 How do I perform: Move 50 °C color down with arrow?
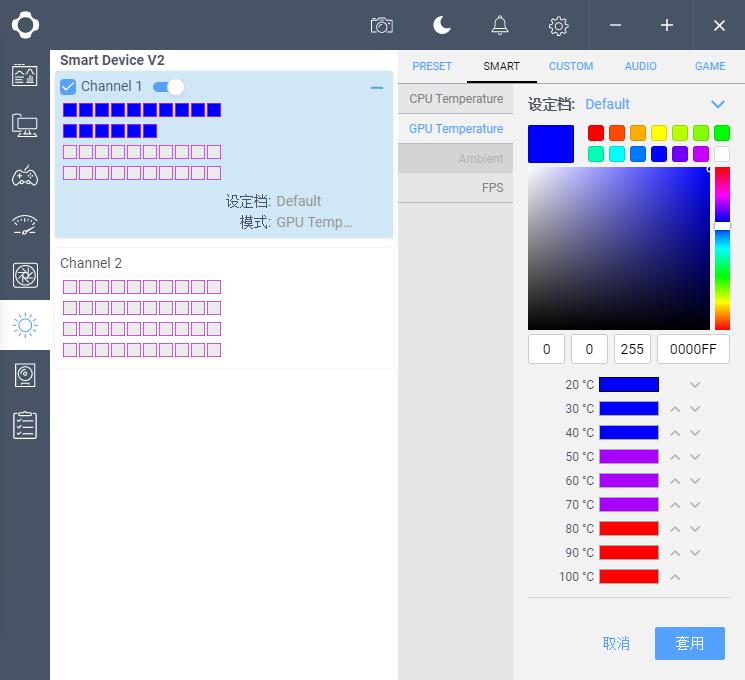[x=695, y=457]
